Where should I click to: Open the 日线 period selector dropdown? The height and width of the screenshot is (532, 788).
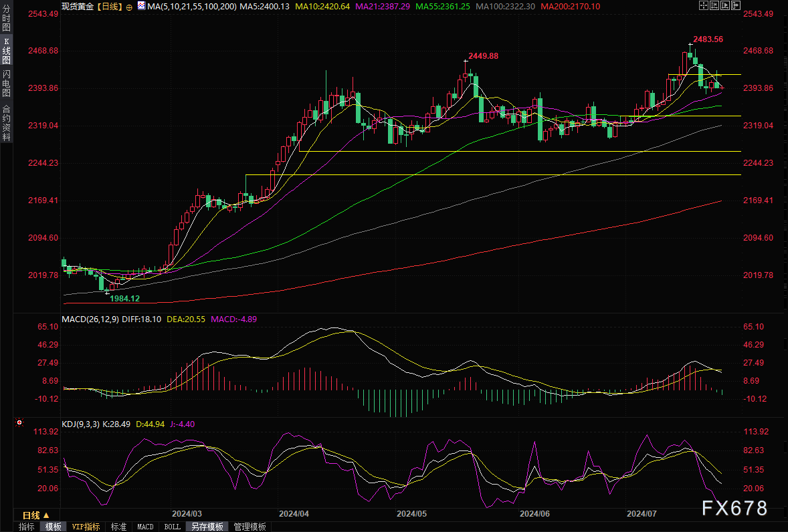(x=35, y=515)
